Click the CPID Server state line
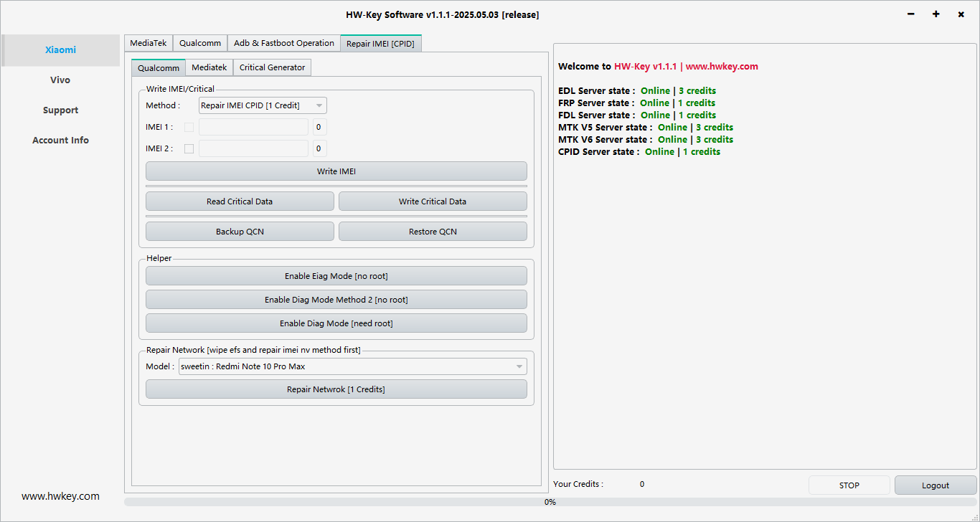The width and height of the screenshot is (980, 522). tap(639, 152)
